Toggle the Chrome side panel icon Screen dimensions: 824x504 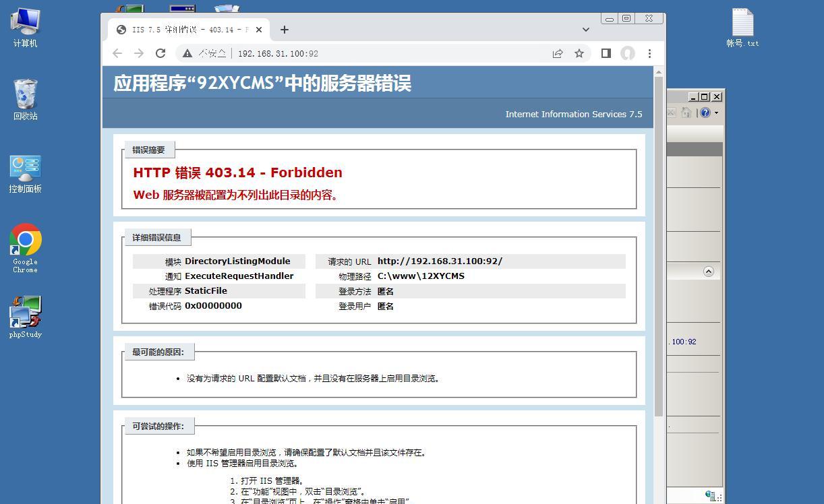pyautogui.click(x=606, y=53)
